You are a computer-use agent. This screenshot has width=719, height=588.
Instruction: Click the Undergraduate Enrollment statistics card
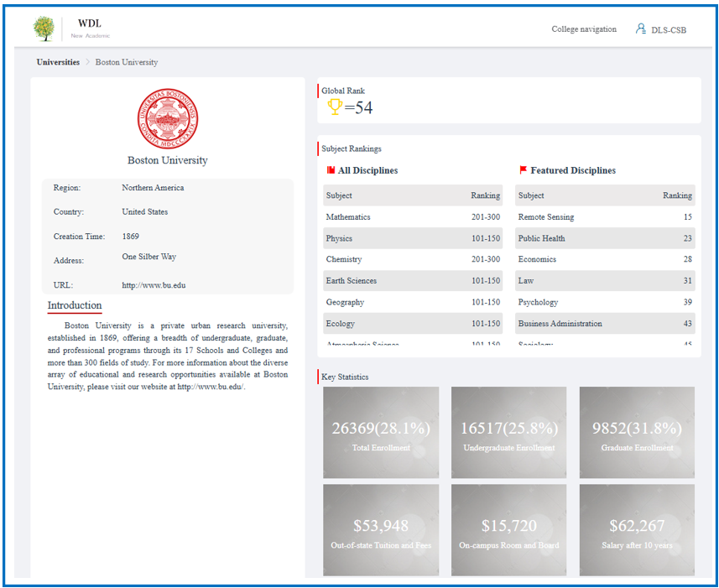click(509, 433)
